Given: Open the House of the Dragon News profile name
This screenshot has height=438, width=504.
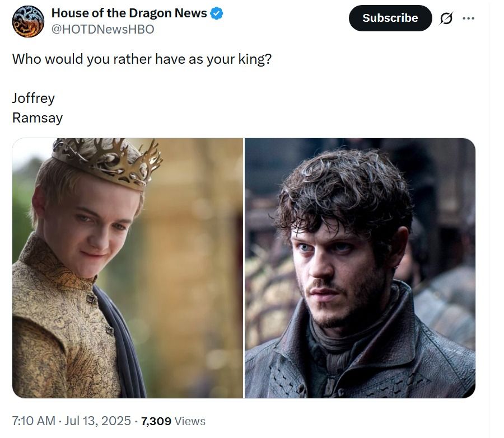Looking at the screenshot, I should tap(129, 13).
